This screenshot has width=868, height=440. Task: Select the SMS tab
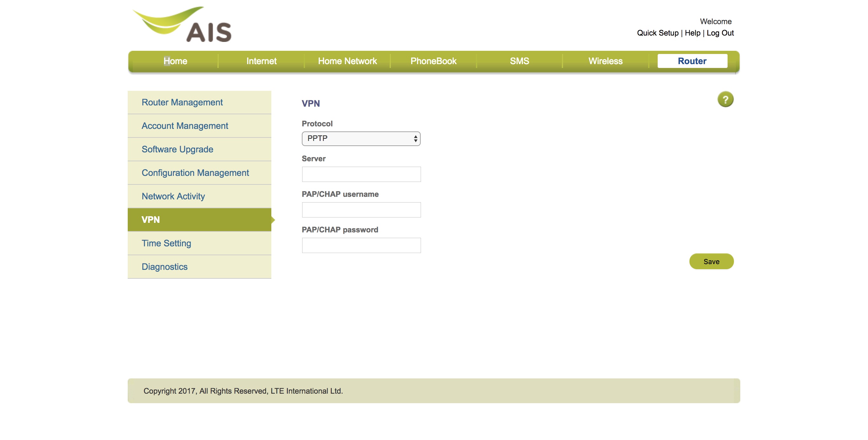click(519, 61)
